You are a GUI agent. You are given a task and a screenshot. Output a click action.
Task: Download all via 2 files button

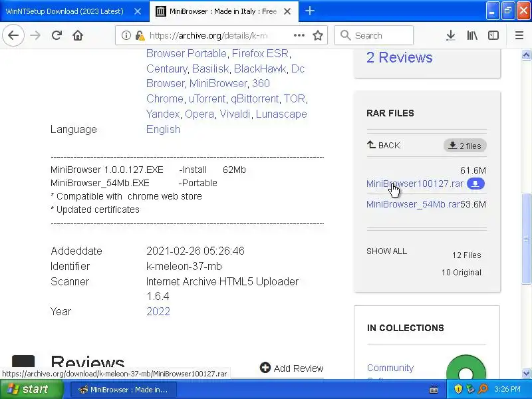(465, 146)
